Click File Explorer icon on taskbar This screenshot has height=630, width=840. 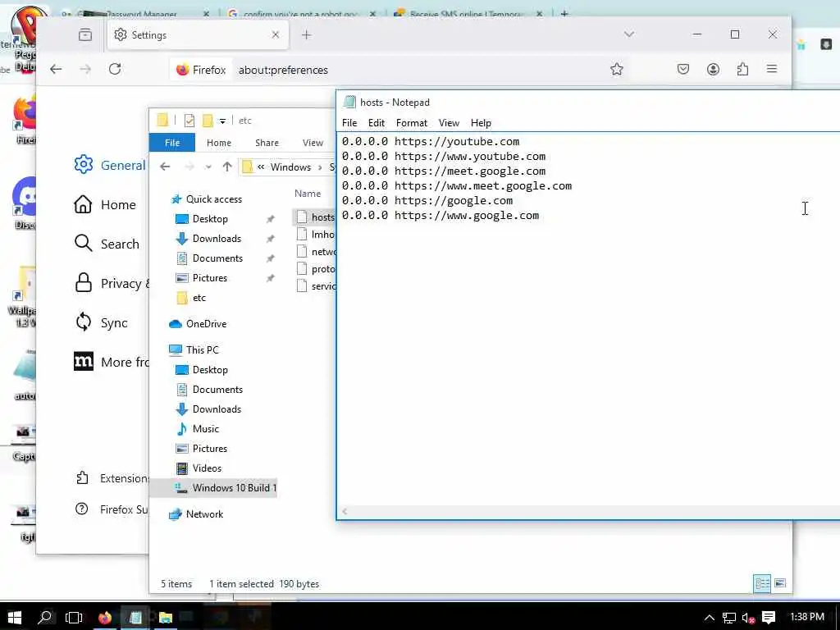(x=166, y=617)
